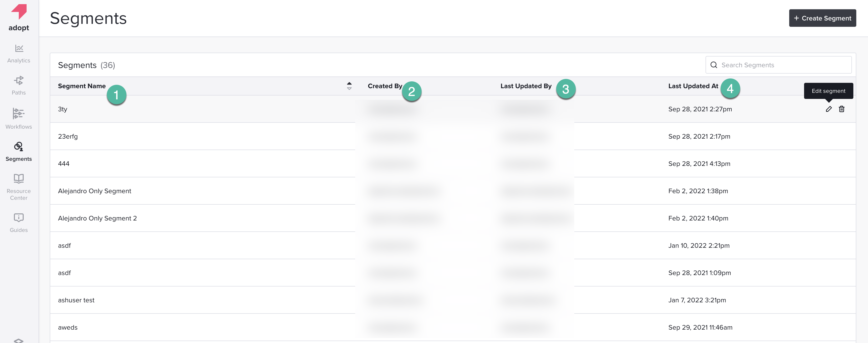Click the Jan 7, 2022 3:21pm date
This screenshot has width=868, height=343.
697,300
